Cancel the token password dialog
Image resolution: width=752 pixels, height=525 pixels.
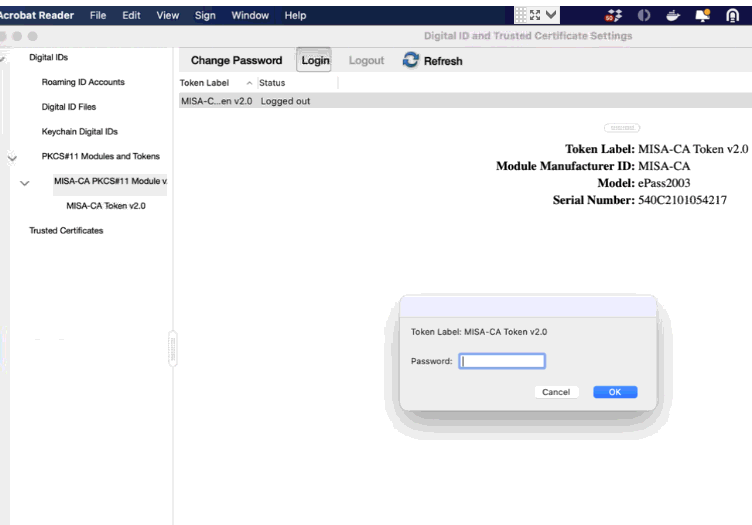[556, 392]
